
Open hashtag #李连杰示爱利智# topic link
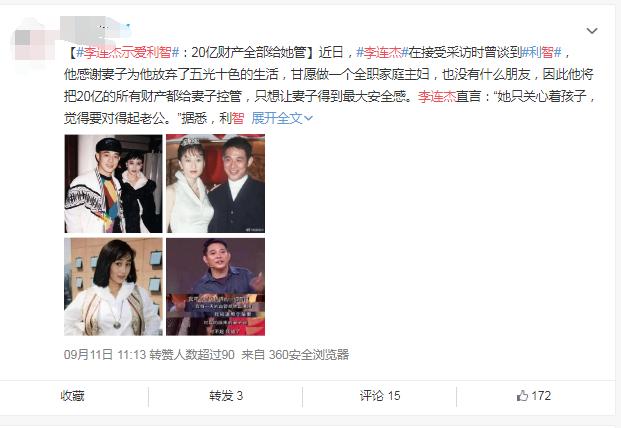[x=128, y=52]
